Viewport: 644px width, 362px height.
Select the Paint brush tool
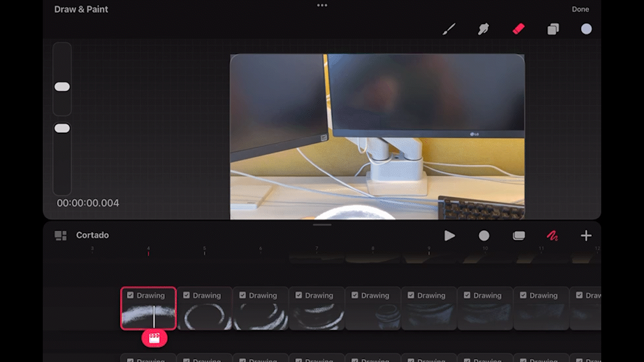[x=449, y=29]
